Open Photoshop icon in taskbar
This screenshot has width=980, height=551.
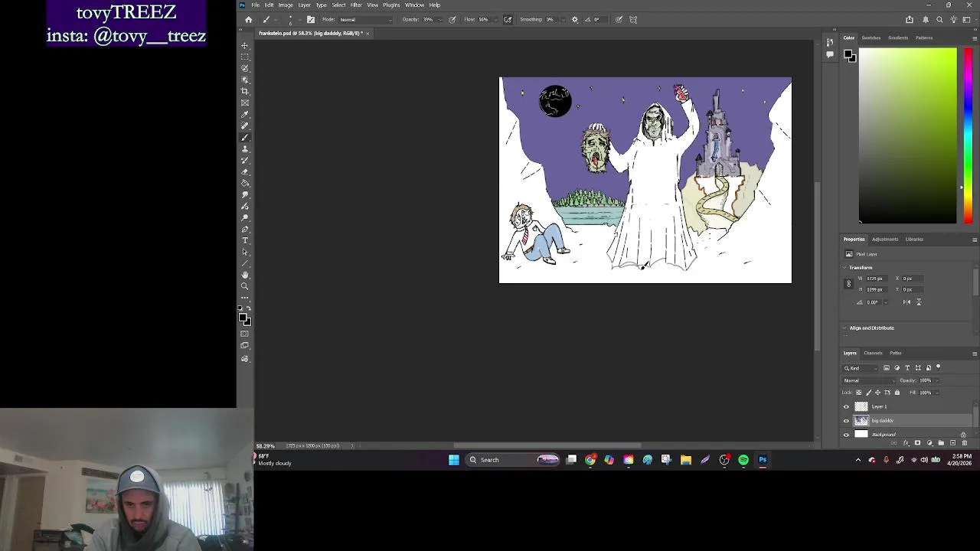tap(763, 460)
